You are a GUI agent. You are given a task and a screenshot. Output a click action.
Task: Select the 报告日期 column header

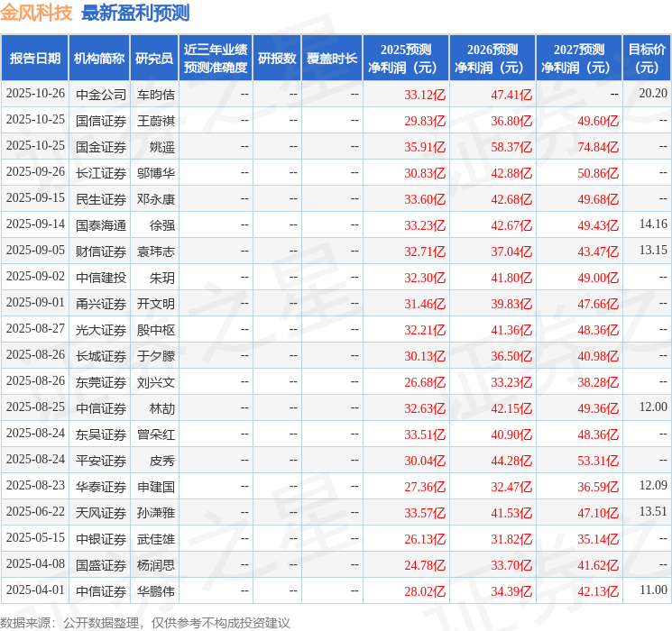pos(35,59)
